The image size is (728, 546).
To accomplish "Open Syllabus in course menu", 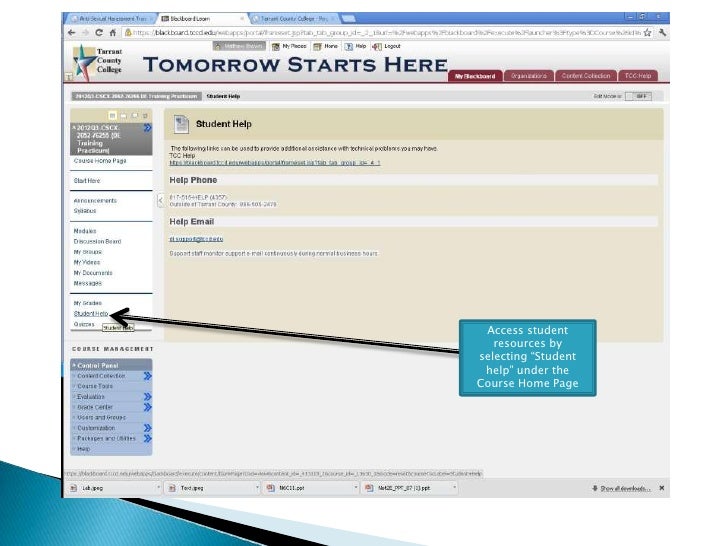I will tap(85, 211).
